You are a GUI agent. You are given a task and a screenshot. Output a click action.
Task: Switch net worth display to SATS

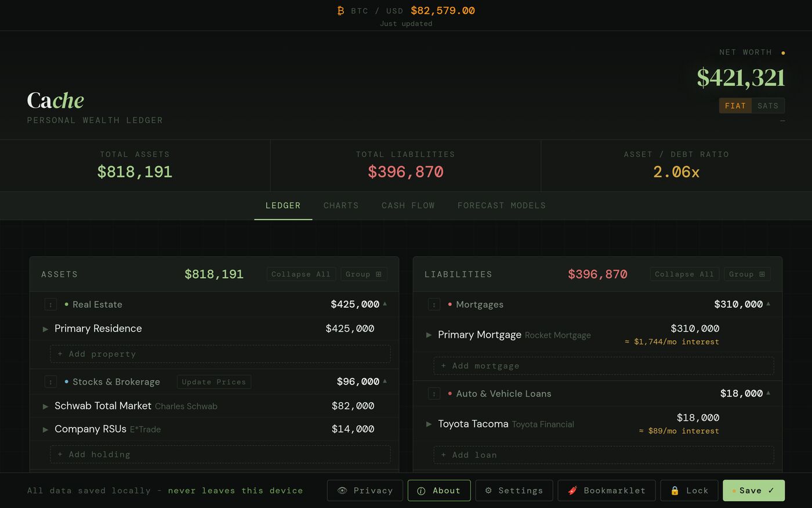(768, 106)
